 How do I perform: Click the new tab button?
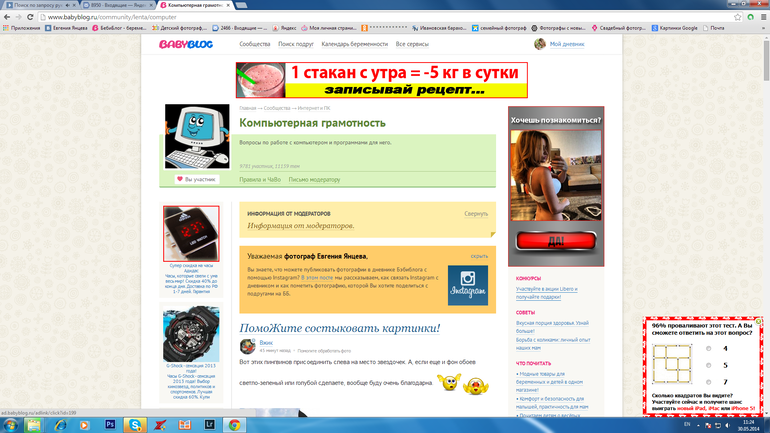[241, 5]
